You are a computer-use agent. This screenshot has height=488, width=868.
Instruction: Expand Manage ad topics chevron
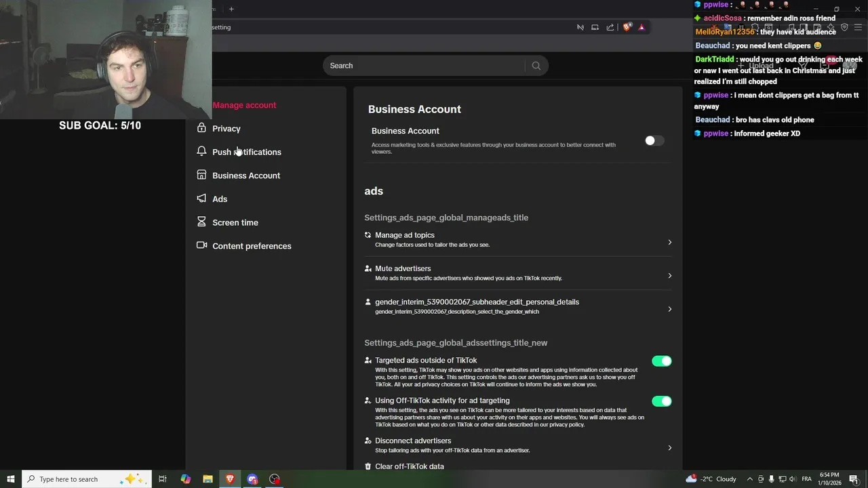tap(669, 242)
